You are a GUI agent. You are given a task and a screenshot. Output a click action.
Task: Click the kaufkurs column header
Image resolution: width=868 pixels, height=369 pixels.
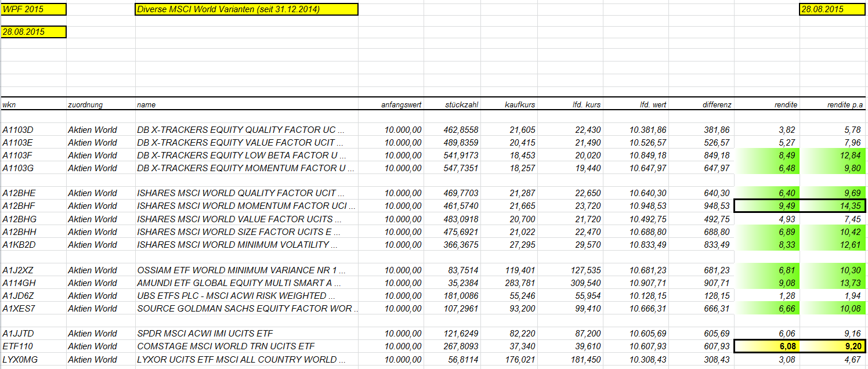509,104
